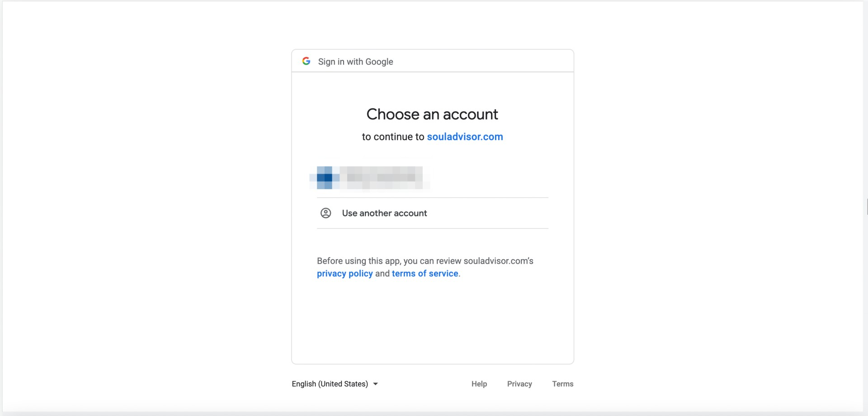Click the 'Choose an account' heading
Screen dimensions: 868x416
432,114
